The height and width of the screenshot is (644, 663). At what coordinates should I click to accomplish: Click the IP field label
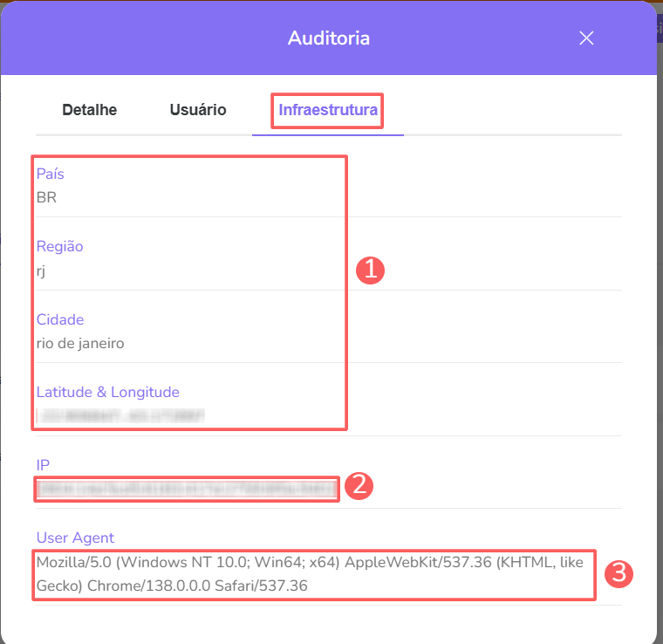click(42, 464)
